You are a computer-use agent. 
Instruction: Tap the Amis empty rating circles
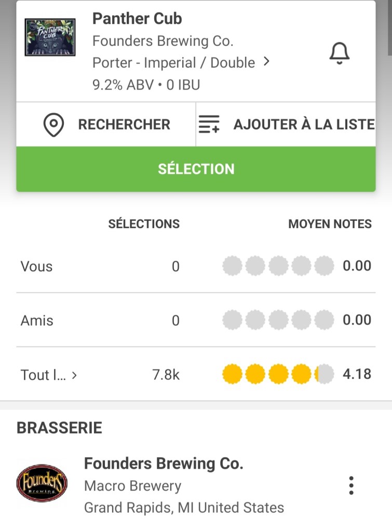(278, 320)
